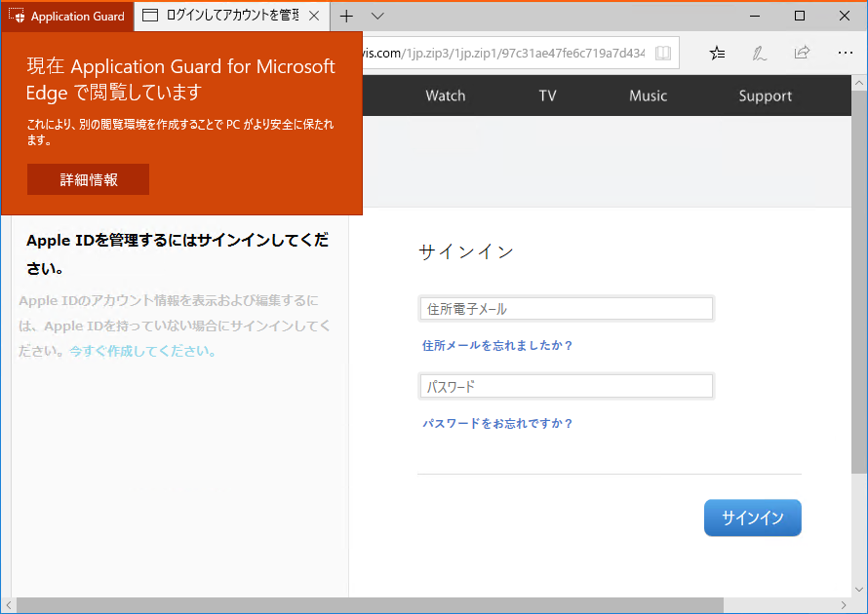Screen dimensions: 868x614
Task: Open the reading view book icon
Action: [x=662, y=53]
